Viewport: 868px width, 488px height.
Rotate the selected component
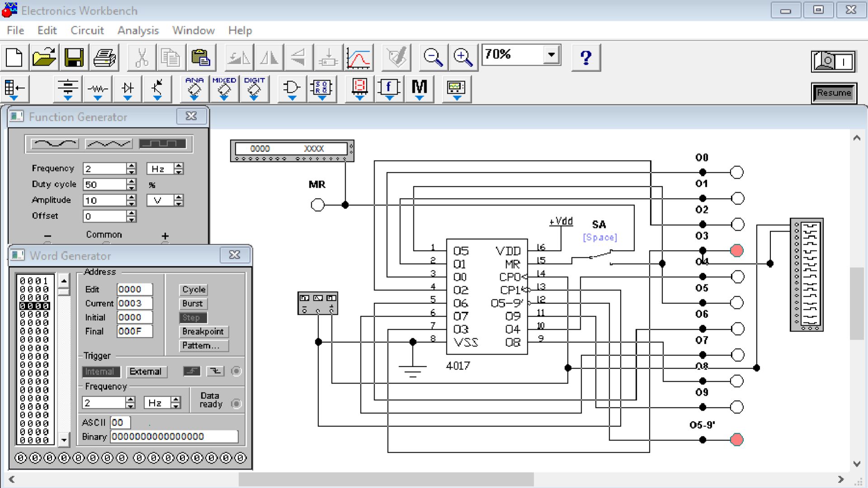239,57
